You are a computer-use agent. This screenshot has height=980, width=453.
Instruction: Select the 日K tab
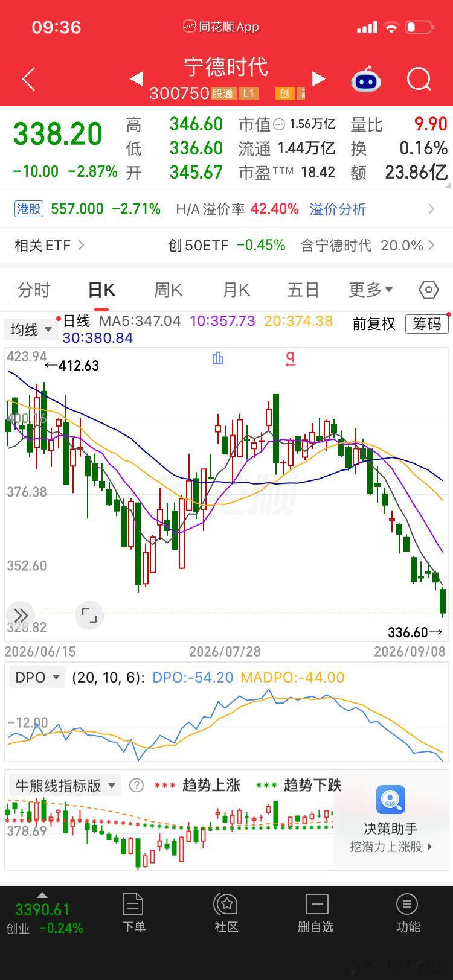coord(101,290)
